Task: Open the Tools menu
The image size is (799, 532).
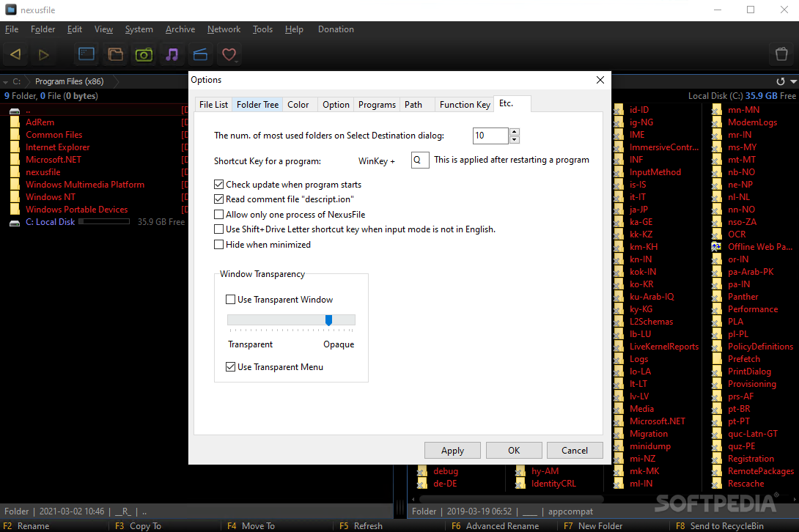Action: 262,29
